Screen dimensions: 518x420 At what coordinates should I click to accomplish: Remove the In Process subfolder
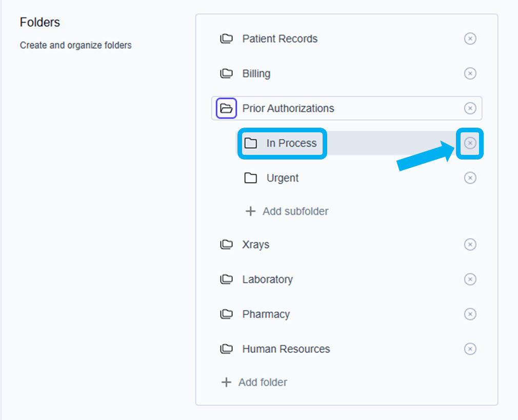(x=470, y=143)
